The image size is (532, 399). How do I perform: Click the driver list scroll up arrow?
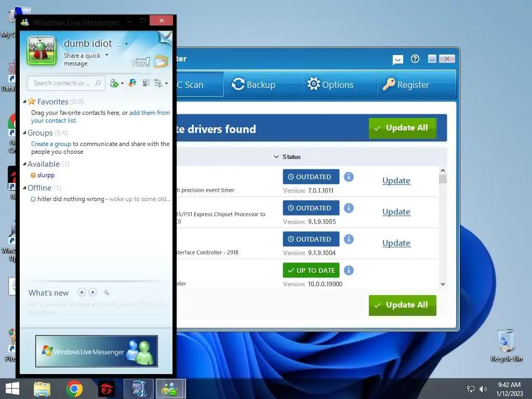pos(443,170)
